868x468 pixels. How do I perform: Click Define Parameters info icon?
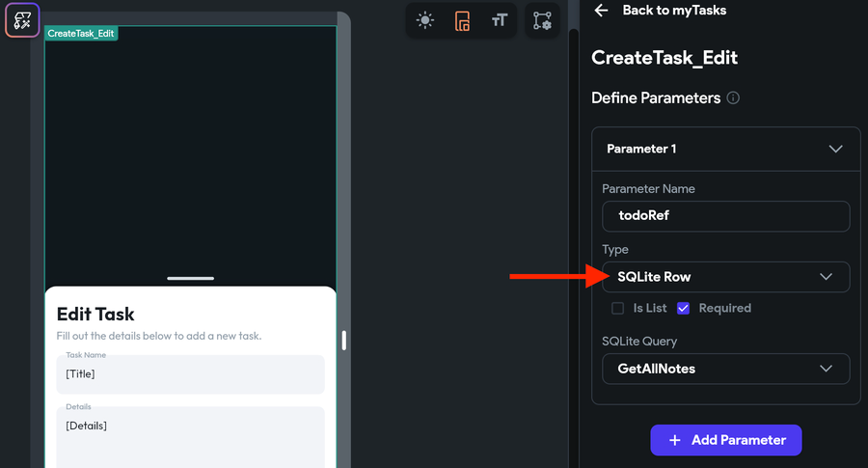click(733, 98)
